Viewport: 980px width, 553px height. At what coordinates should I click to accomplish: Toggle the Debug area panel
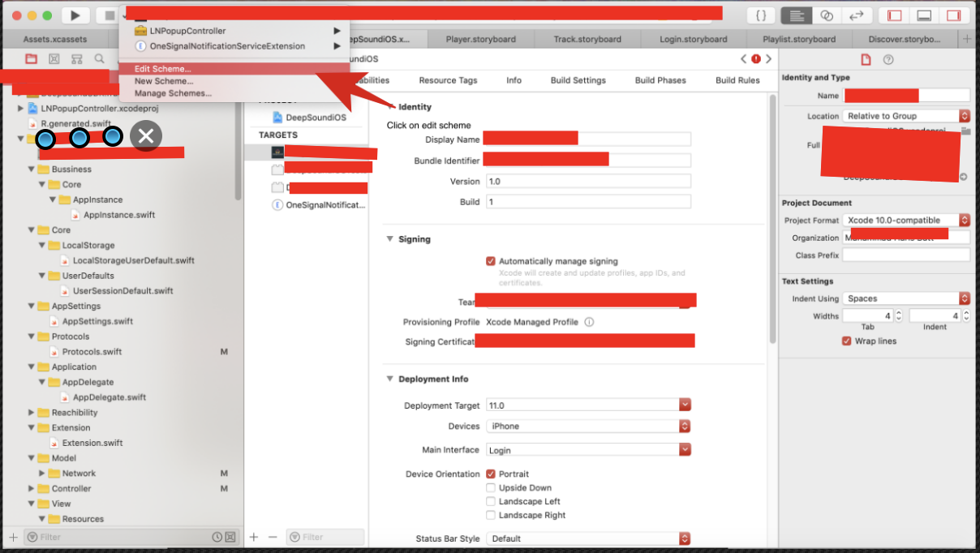[x=924, y=15]
